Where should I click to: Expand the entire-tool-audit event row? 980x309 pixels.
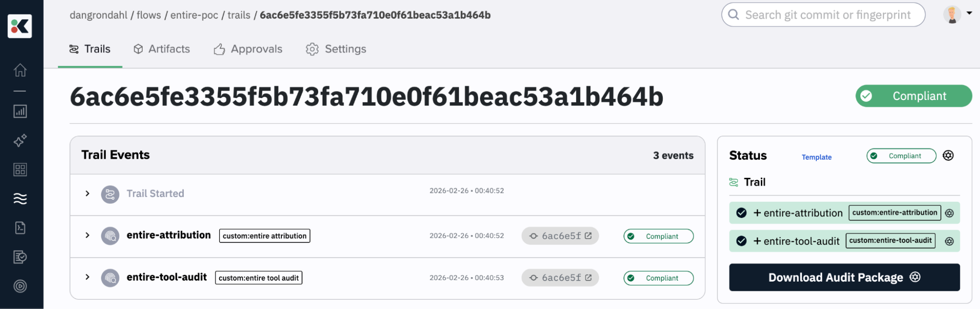pyautogui.click(x=87, y=277)
